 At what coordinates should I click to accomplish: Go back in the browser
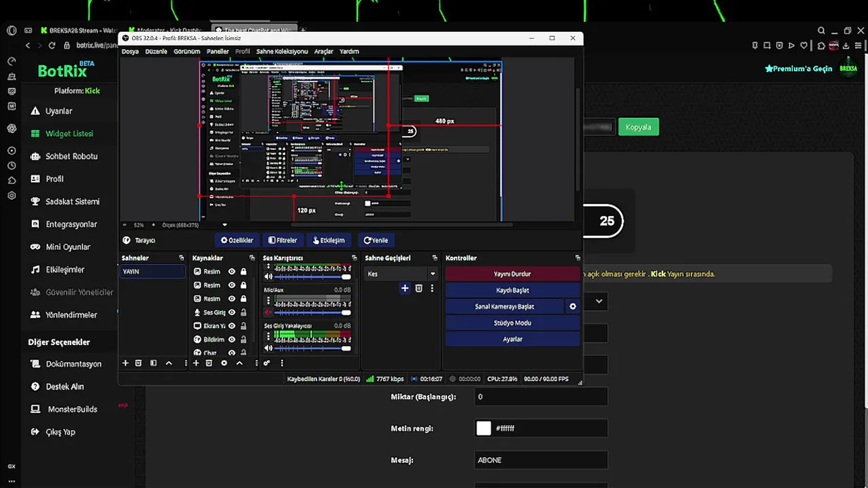tap(28, 45)
